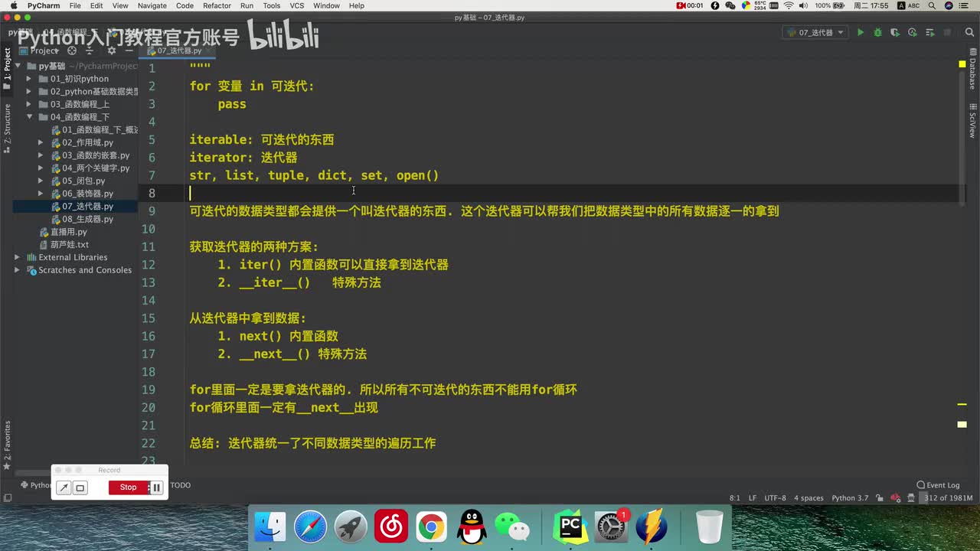The height and width of the screenshot is (551, 980).
Task: Change line separator LF in status bar
Action: [753, 498]
